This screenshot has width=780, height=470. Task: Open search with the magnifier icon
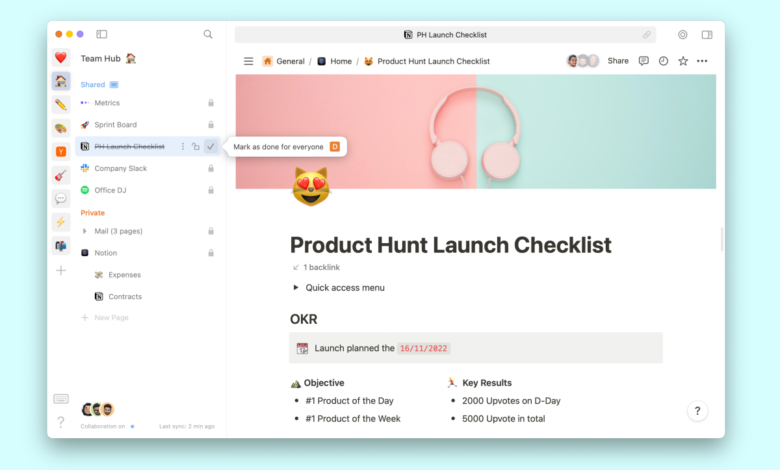coord(208,34)
